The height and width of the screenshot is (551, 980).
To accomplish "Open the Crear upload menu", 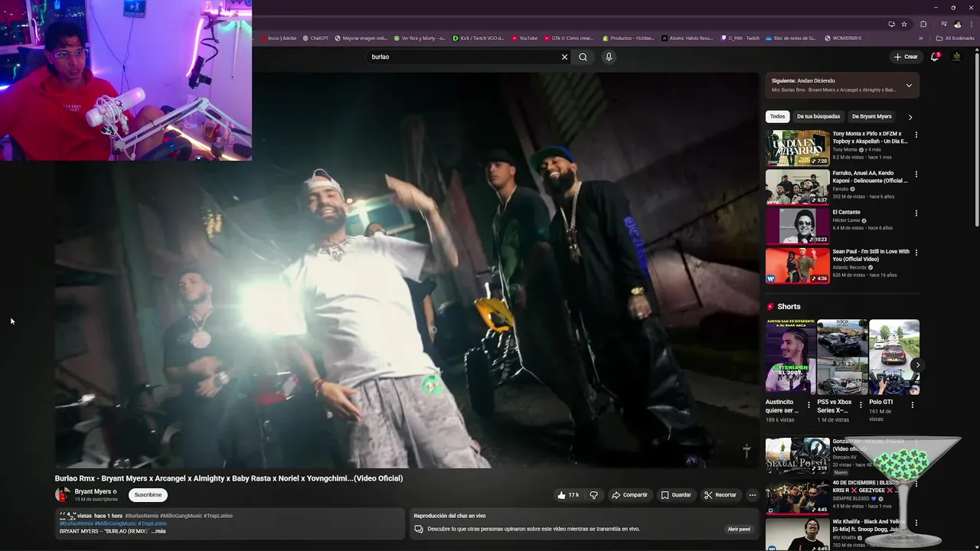I will 906,57.
